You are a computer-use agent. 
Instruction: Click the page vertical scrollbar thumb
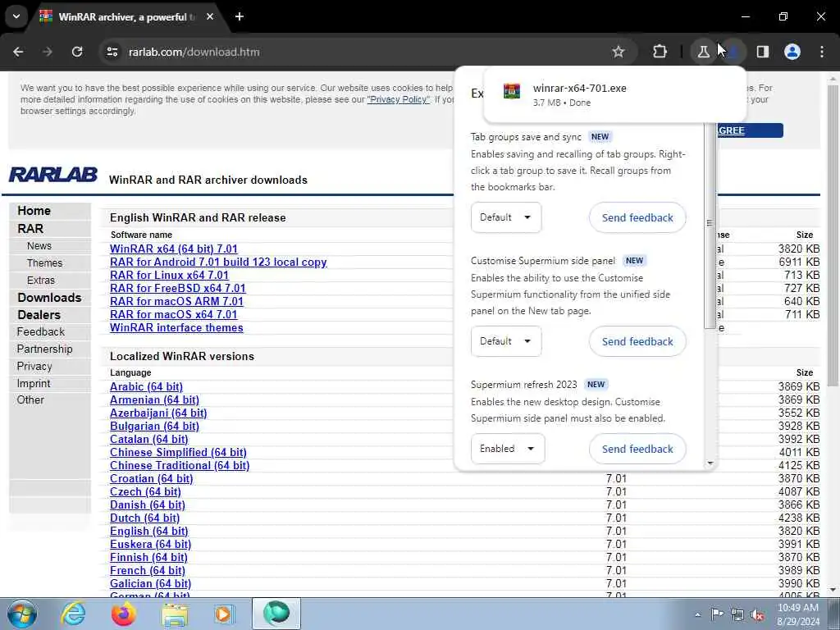tap(833, 235)
